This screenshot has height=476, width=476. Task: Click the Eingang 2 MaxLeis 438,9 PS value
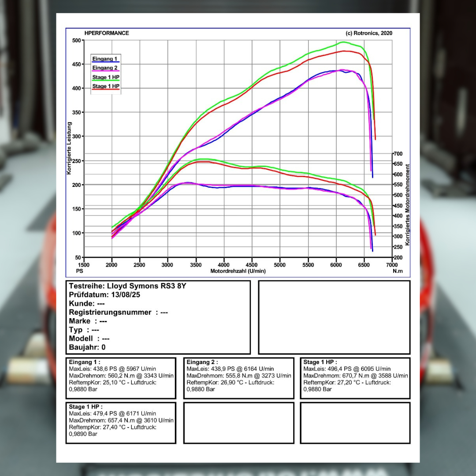click(230, 369)
